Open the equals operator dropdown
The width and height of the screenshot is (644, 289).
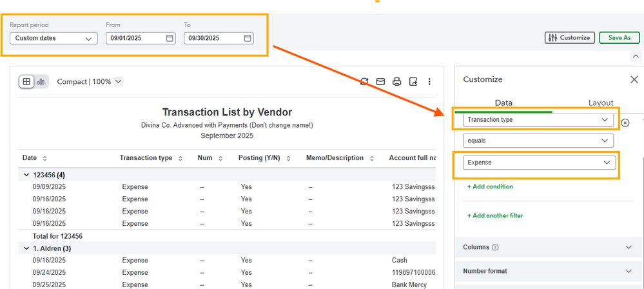click(538, 141)
